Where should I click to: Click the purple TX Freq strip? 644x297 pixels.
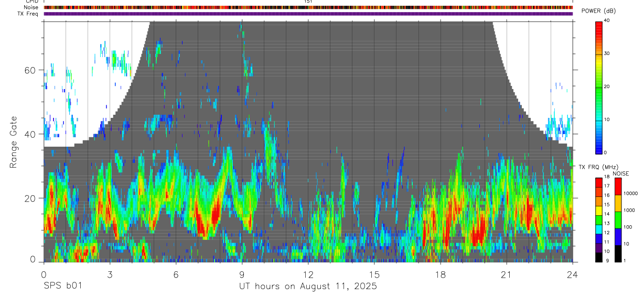[x=308, y=14]
